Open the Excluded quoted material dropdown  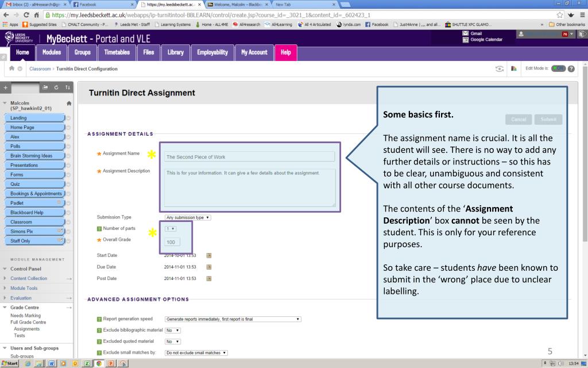173,342
